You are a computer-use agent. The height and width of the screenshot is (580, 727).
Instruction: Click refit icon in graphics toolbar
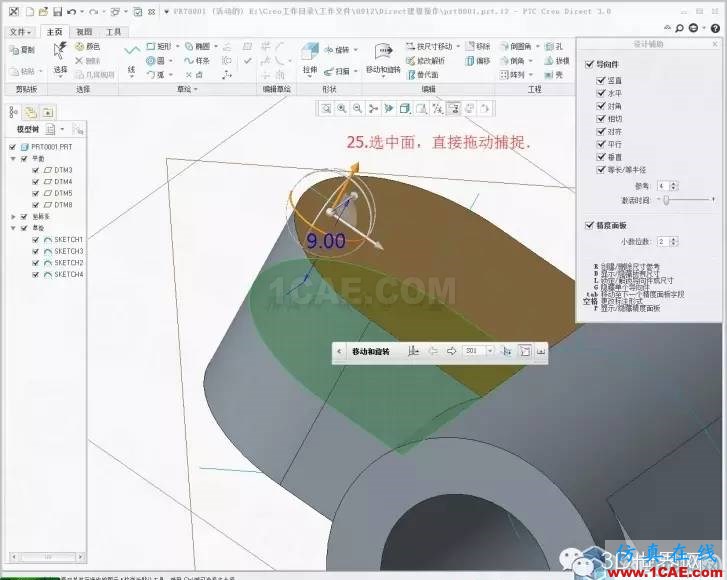[x=326, y=108]
